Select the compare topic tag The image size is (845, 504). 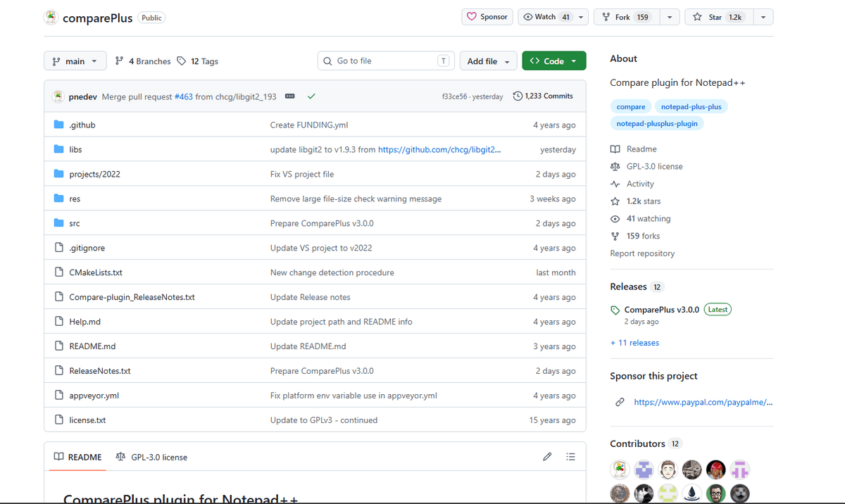pos(631,107)
